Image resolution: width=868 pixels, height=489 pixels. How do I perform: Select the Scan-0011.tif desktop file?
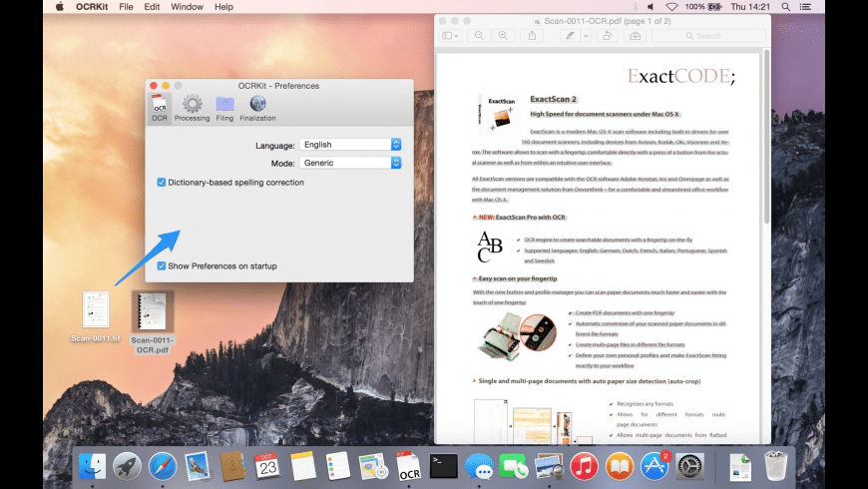(x=96, y=316)
